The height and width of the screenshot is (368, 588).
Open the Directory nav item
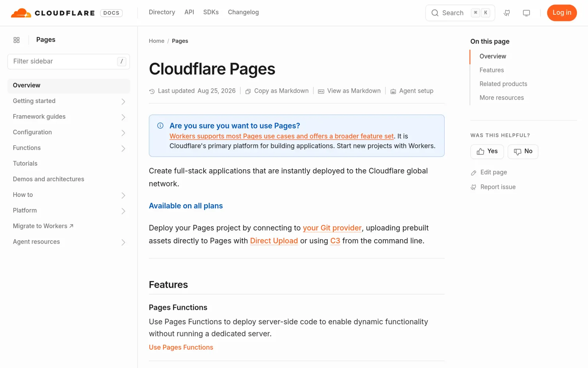(162, 12)
